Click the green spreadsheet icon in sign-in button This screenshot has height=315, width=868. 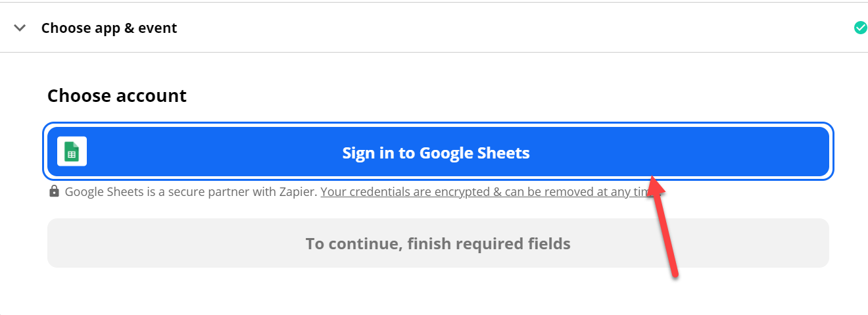point(72,152)
